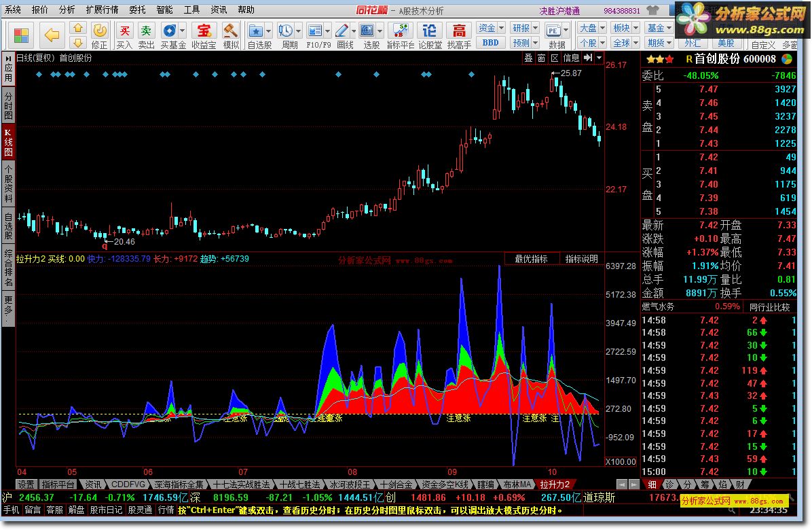Viewport: 812px width, 530px height.
Task: Open the 论股堂 forum icon
Action: 430,31
